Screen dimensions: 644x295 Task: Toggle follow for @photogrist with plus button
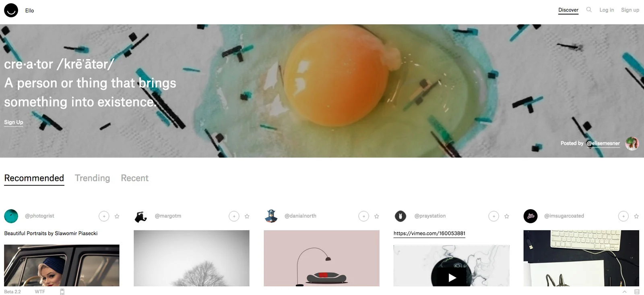[104, 216]
